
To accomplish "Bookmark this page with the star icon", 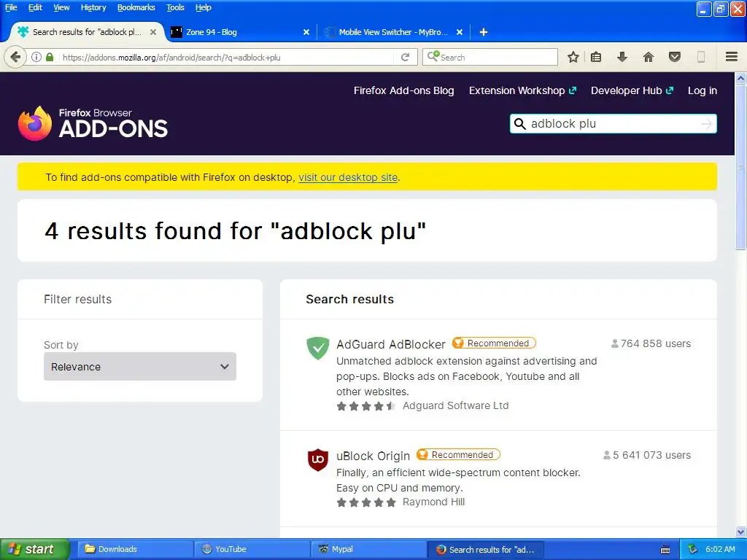I will coord(573,57).
